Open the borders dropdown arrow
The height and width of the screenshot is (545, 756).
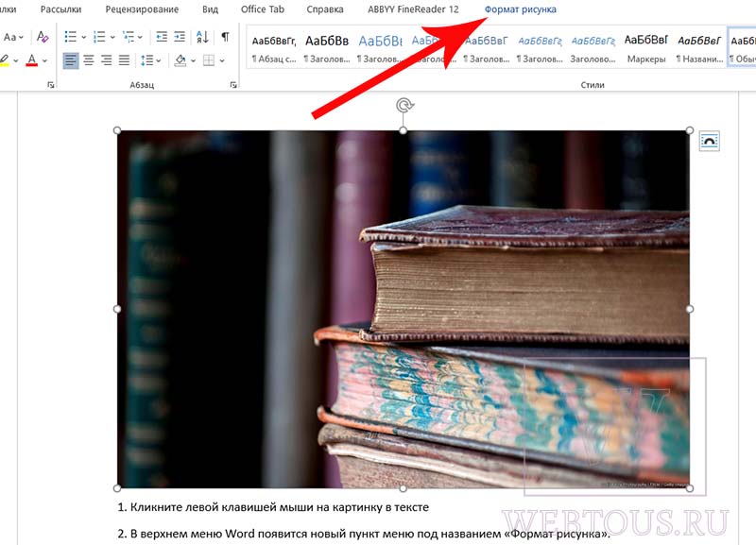pos(222,60)
